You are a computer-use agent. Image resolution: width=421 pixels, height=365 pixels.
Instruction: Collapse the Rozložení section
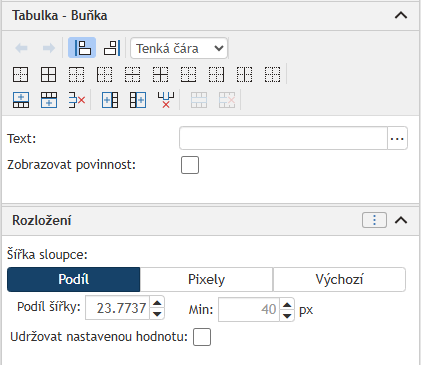(401, 220)
